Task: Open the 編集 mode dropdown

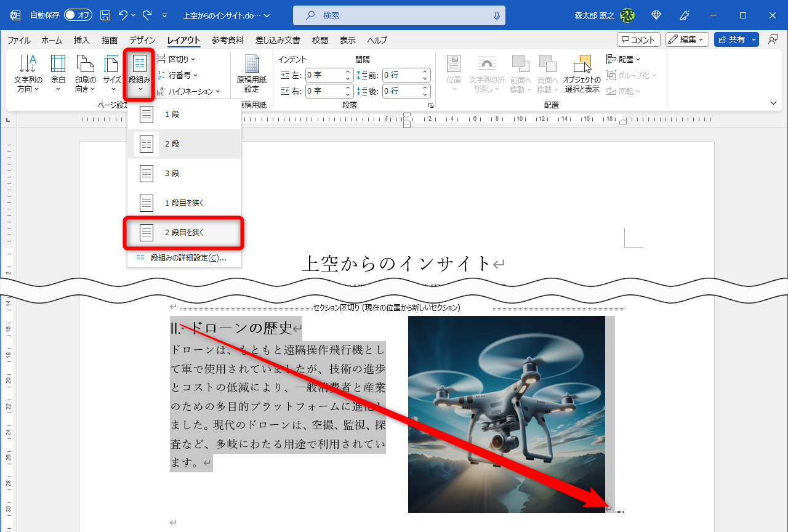Action: point(686,39)
